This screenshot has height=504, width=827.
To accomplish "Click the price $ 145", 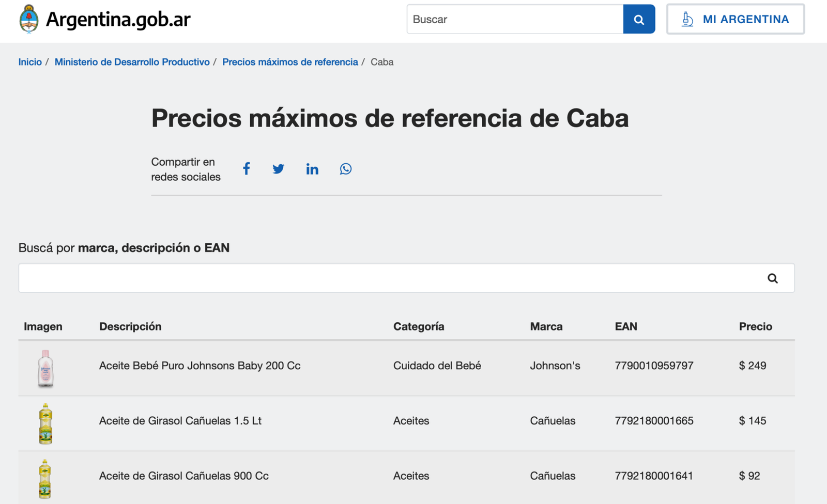I will click(753, 421).
